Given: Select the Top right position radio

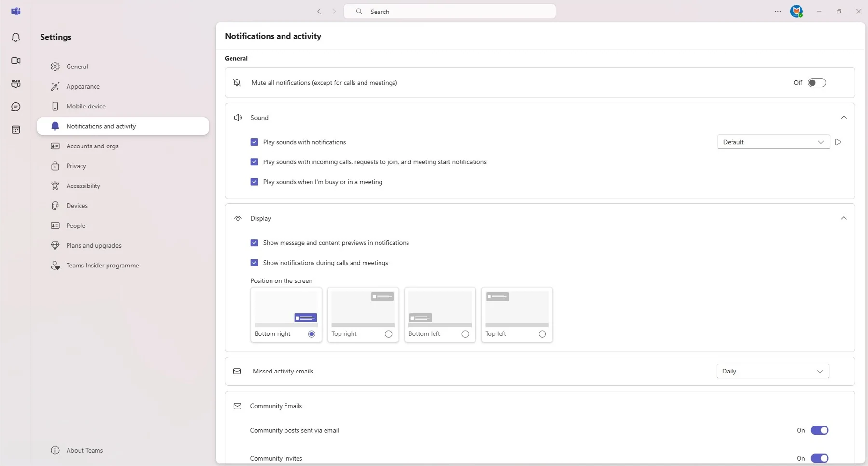Looking at the screenshot, I should 389,334.
